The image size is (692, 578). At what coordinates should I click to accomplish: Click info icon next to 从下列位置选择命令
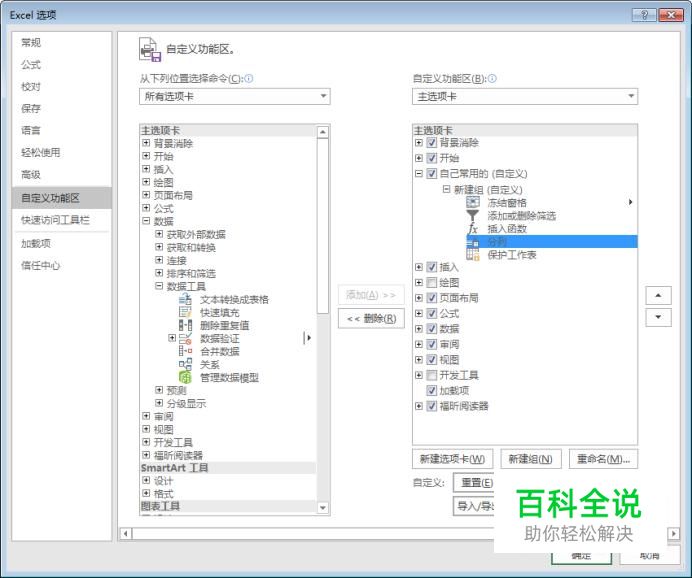(249, 79)
